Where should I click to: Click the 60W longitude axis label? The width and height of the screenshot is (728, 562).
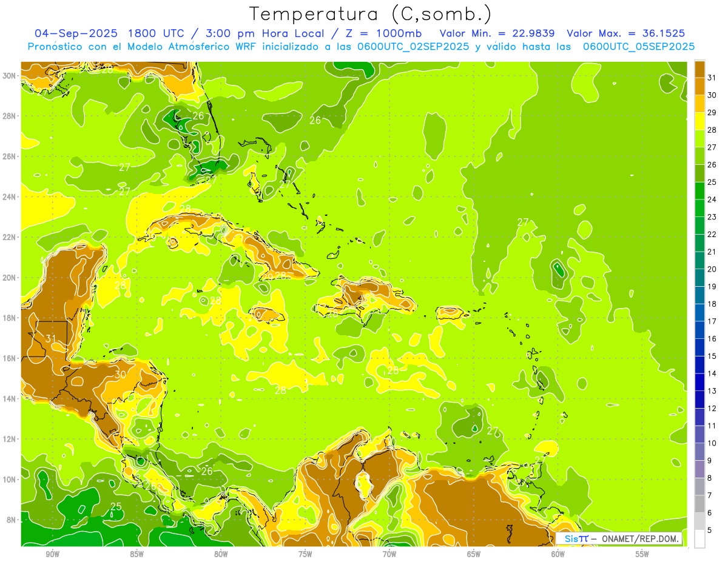(558, 554)
